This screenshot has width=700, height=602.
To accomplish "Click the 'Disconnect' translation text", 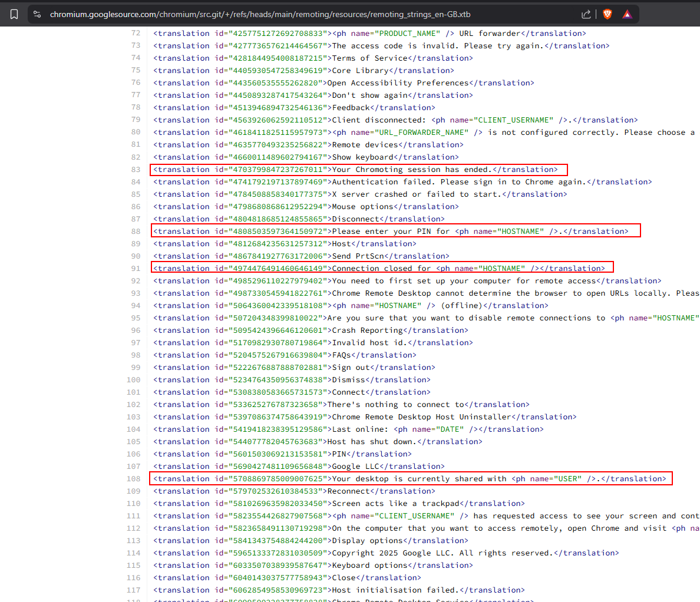I will pyautogui.click(x=355, y=219).
